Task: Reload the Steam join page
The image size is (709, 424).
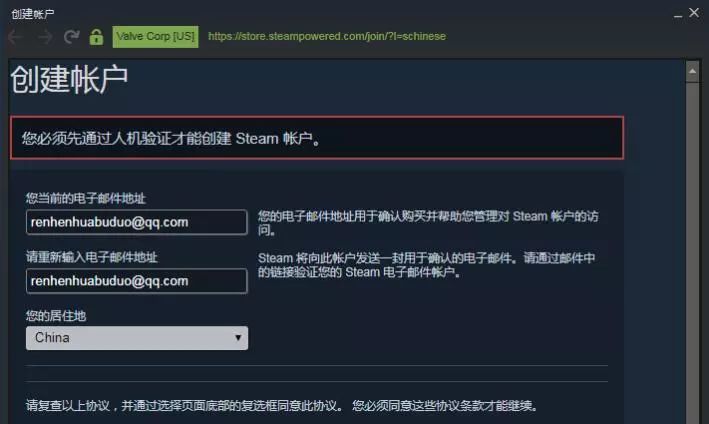Action: point(71,37)
